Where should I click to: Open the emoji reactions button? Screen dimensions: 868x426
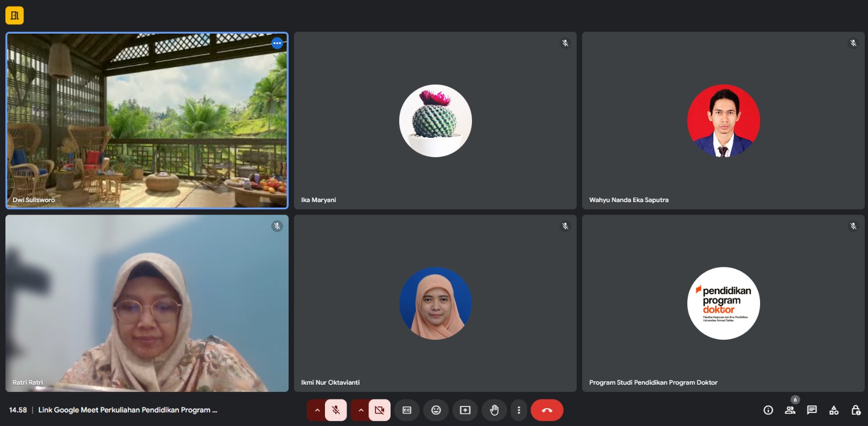coord(436,410)
